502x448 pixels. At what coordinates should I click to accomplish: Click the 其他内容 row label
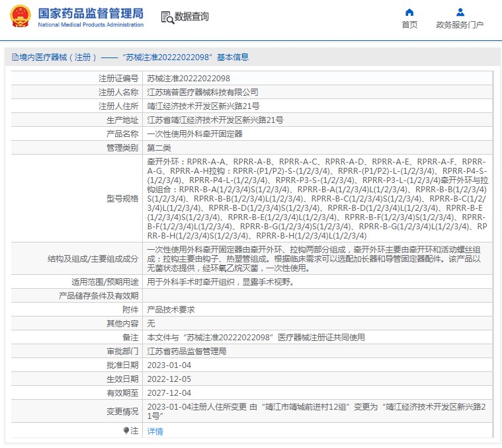click(x=122, y=323)
